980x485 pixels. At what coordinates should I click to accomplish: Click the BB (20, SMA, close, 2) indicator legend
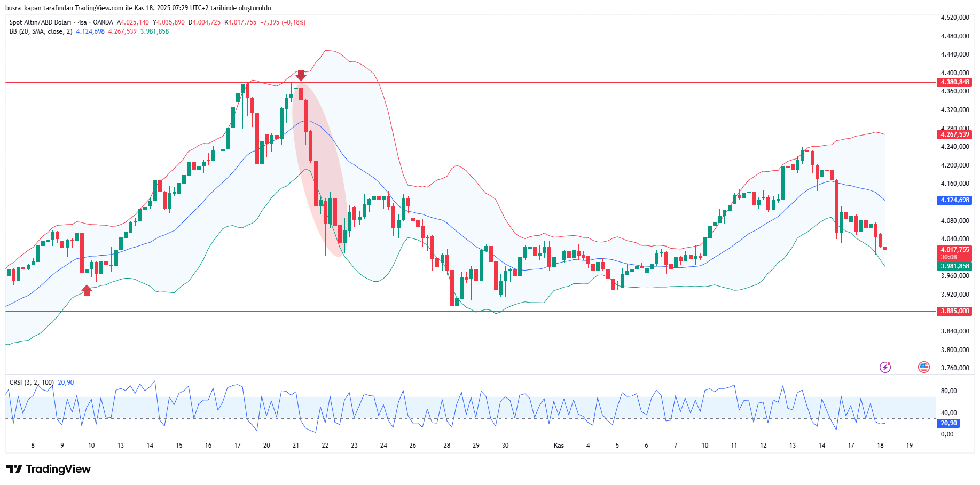click(41, 31)
